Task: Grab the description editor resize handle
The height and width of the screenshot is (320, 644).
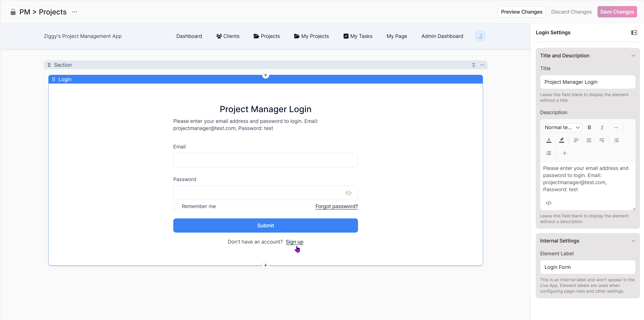Action: [634, 209]
